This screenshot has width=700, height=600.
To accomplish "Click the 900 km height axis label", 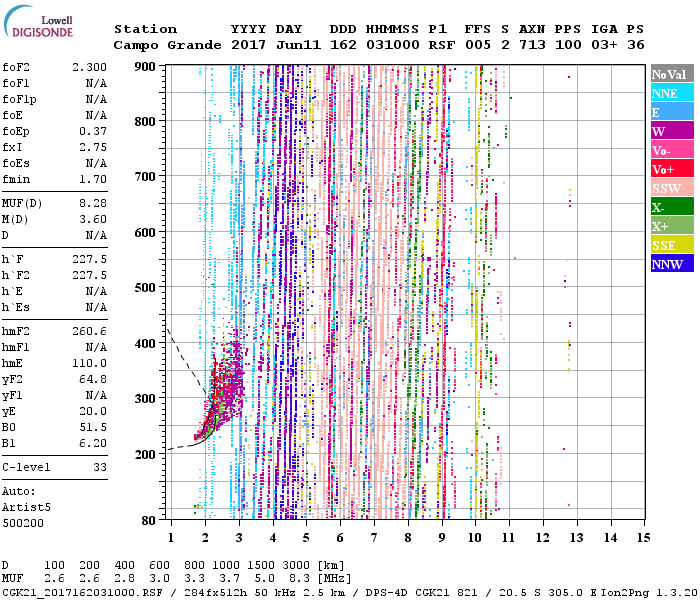I will click(149, 66).
